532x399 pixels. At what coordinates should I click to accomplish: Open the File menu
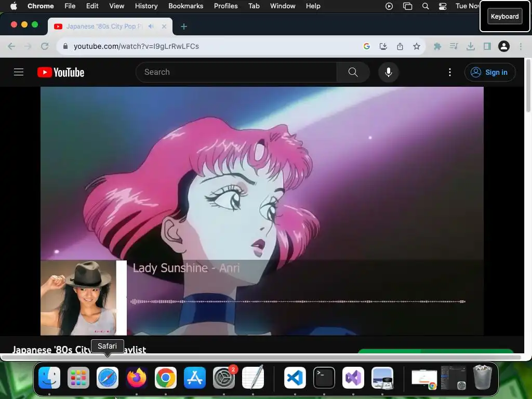(70, 6)
